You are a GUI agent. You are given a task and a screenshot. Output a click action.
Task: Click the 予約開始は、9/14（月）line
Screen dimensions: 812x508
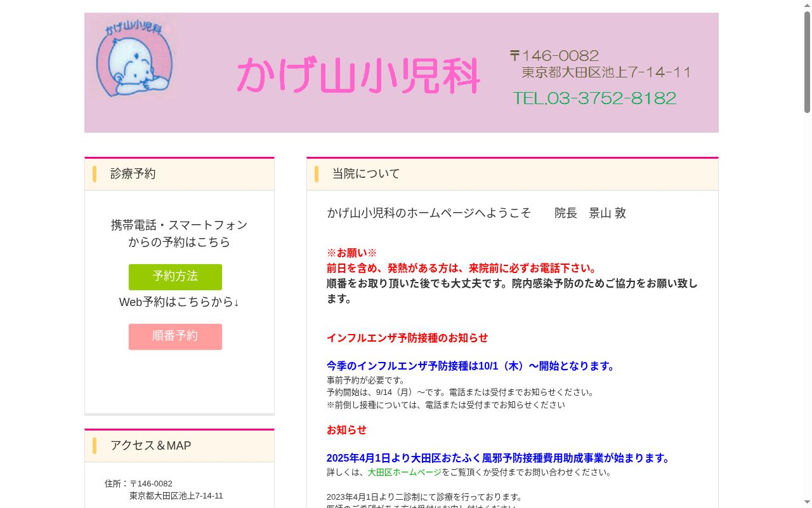click(x=462, y=392)
